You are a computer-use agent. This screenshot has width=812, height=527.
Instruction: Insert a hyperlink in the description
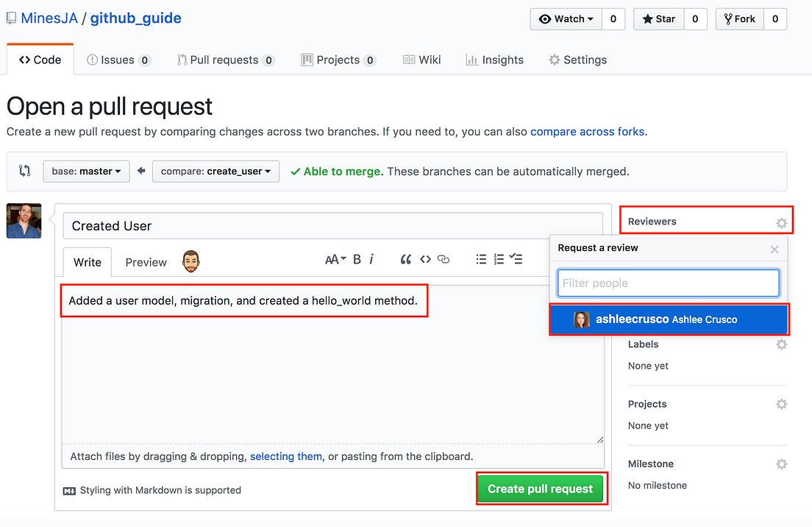pyautogui.click(x=444, y=259)
